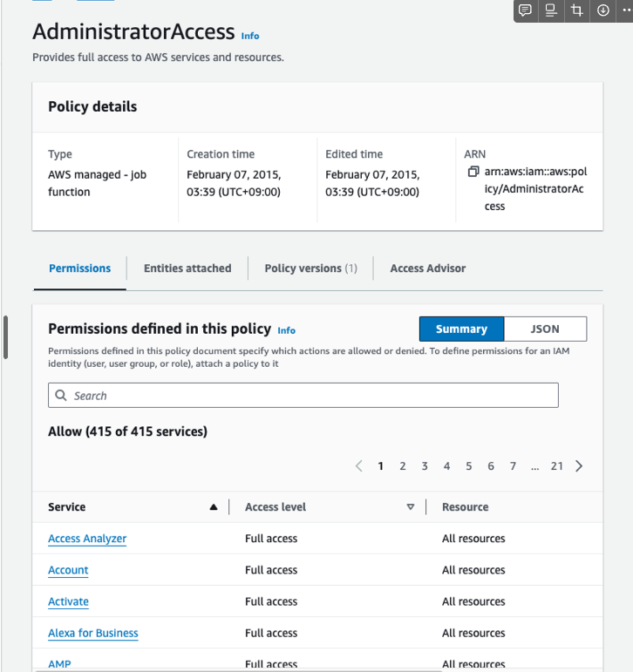Click the monitor/stamp icon in top toolbar
This screenshot has width=633, height=672.
[551, 10]
